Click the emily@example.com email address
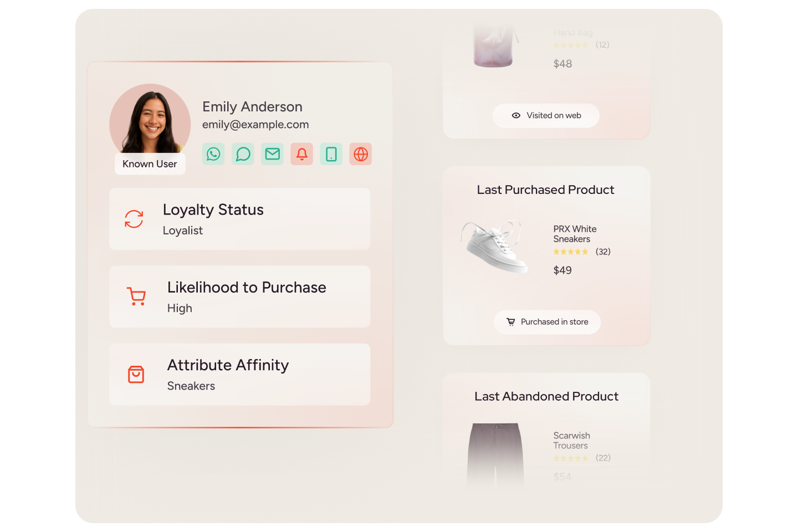 coord(255,125)
